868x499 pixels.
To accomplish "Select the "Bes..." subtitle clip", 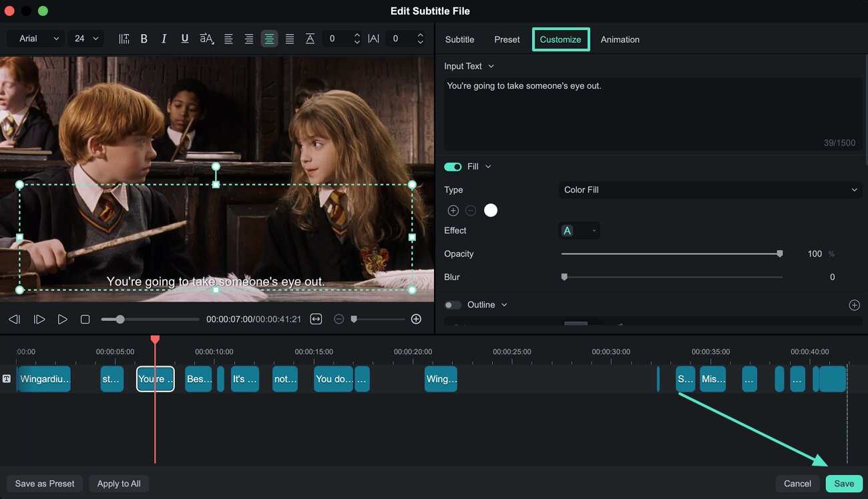I will point(198,379).
